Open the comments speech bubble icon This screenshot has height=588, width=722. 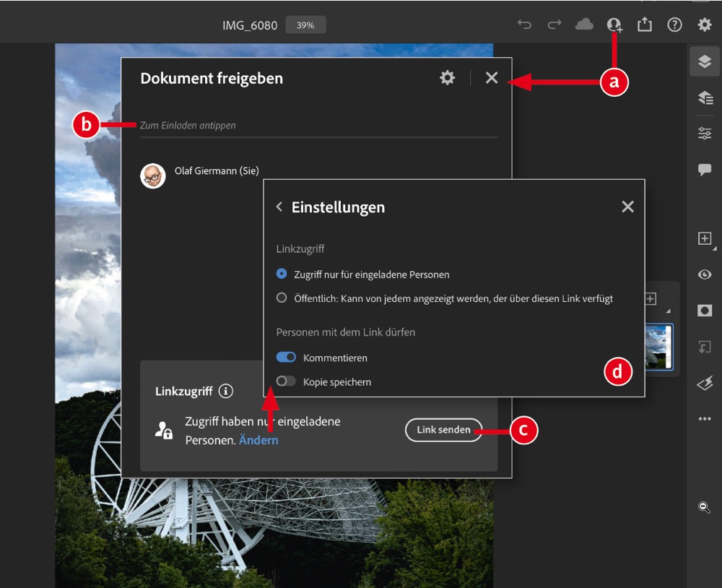click(x=705, y=170)
